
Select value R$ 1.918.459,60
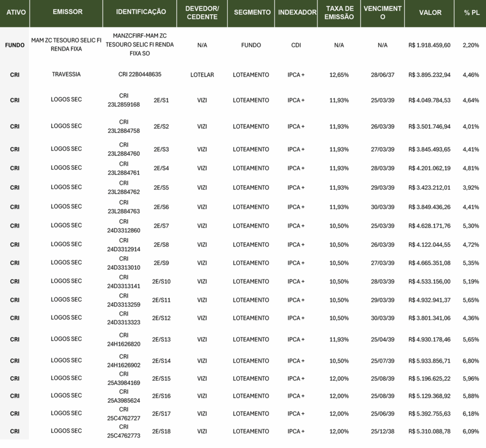(429, 45)
